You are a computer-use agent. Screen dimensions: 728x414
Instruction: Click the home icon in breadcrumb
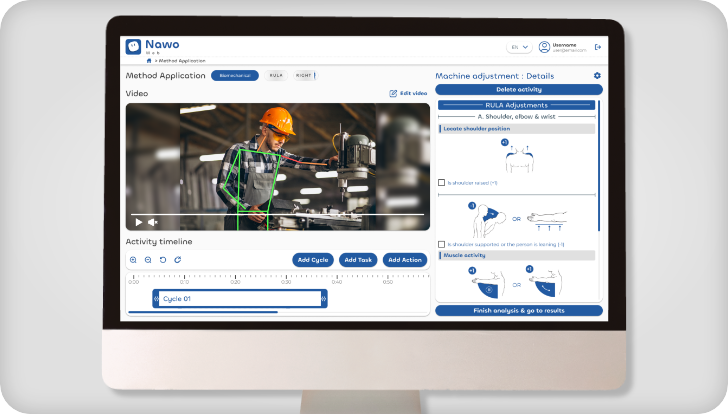click(x=149, y=61)
